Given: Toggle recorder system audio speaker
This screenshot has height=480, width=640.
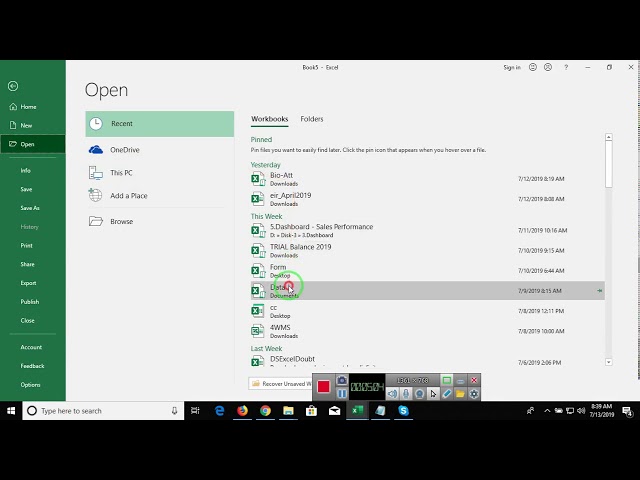Looking at the screenshot, I should tap(392, 393).
